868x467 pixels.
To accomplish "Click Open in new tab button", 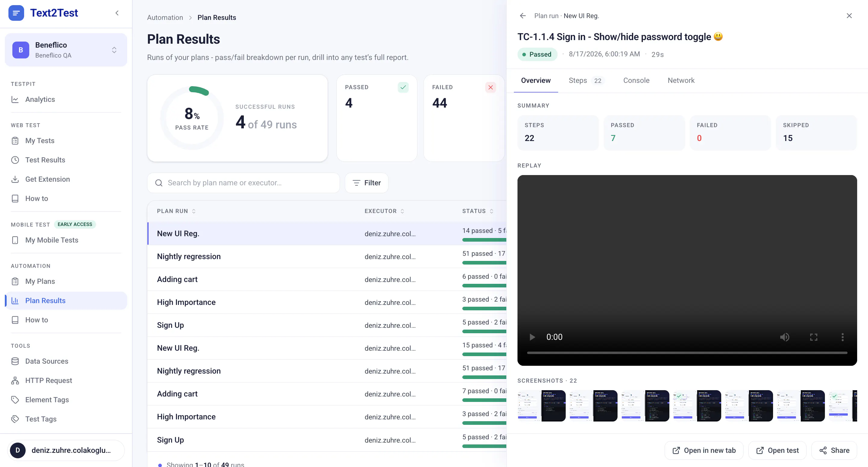I will point(704,450).
